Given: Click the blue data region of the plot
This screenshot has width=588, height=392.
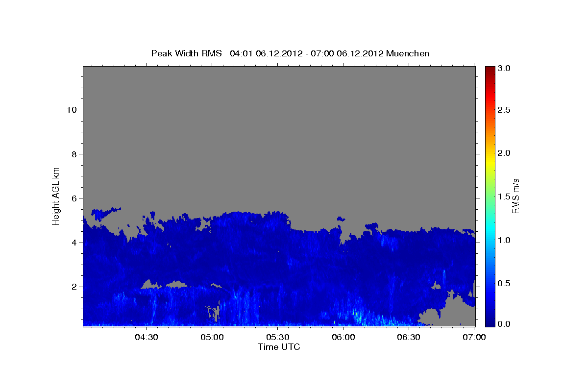Looking at the screenshot, I should click(279, 269).
